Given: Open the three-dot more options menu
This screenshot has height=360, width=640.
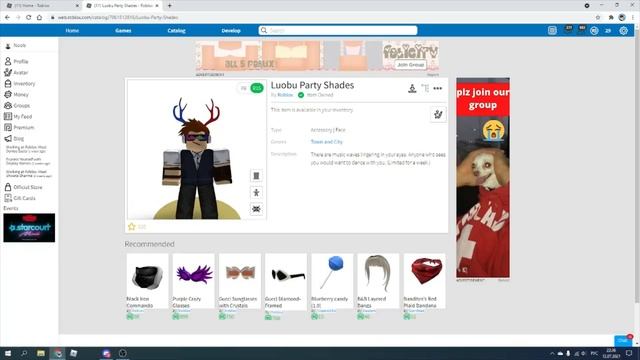Looking at the screenshot, I should 438,88.
